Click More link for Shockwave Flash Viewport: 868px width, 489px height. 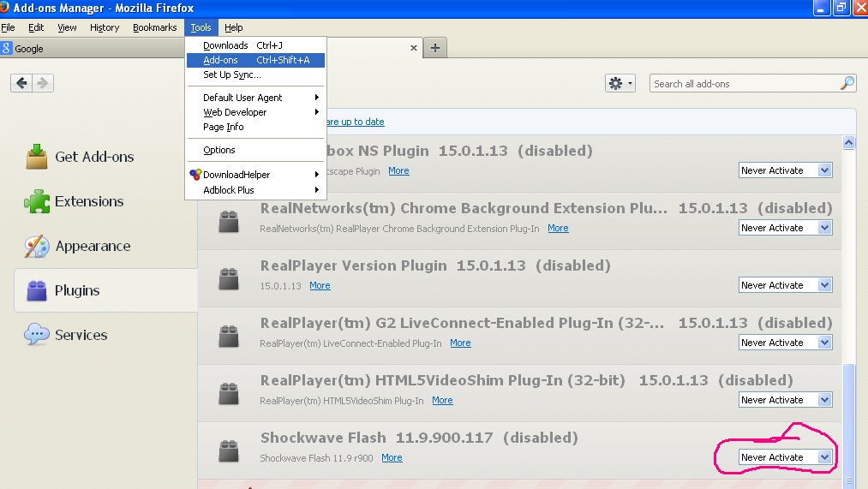coord(392,457)
